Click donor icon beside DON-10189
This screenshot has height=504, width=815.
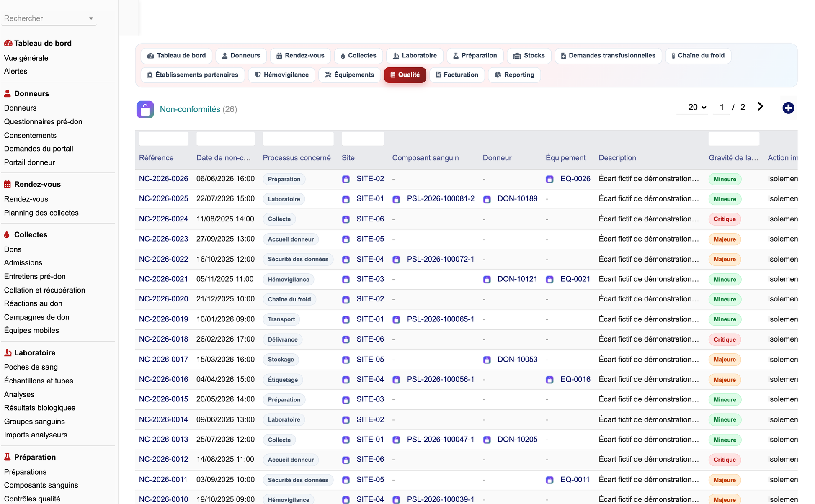click(x=487, y=199)
